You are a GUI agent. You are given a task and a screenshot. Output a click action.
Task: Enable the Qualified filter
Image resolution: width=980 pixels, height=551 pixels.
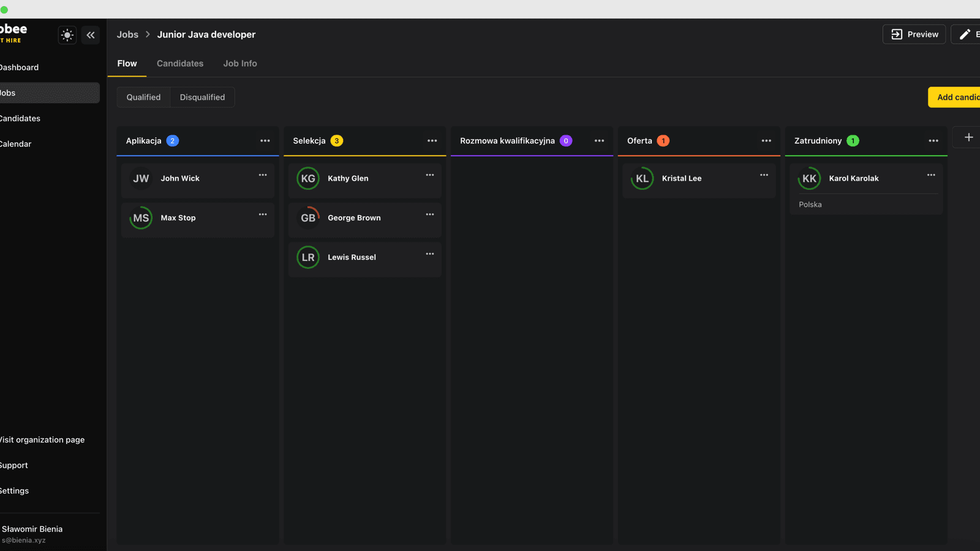tap(143, 97)
